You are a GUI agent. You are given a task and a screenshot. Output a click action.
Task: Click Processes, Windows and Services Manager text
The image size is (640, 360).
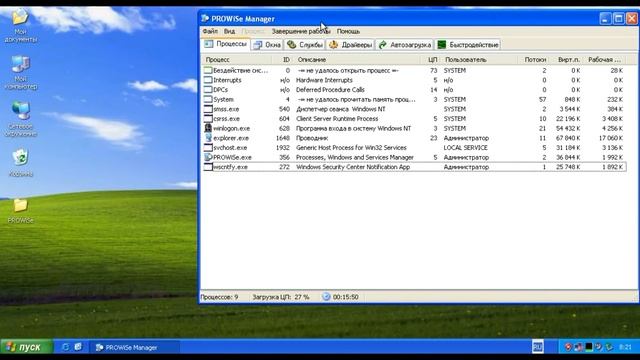click(355, 157)
